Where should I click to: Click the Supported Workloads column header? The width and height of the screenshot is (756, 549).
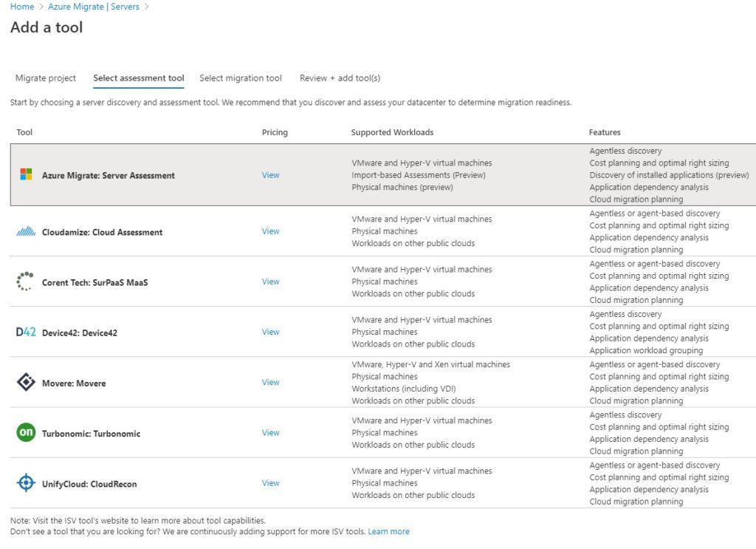pos(392,132)
